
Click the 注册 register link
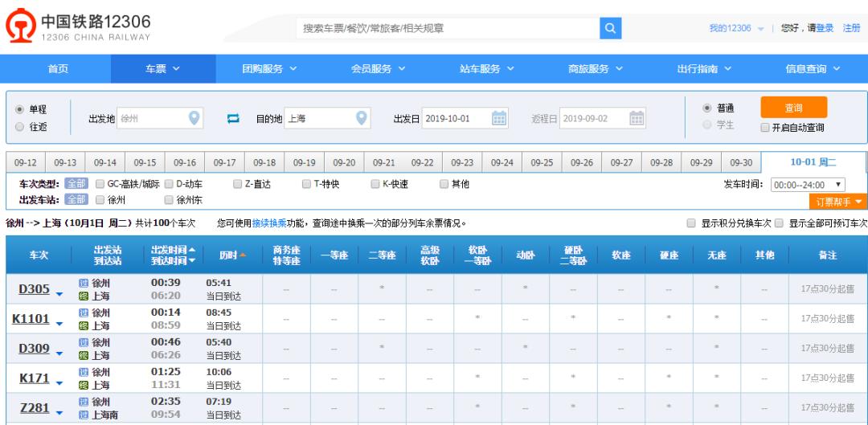pos(851,28)
